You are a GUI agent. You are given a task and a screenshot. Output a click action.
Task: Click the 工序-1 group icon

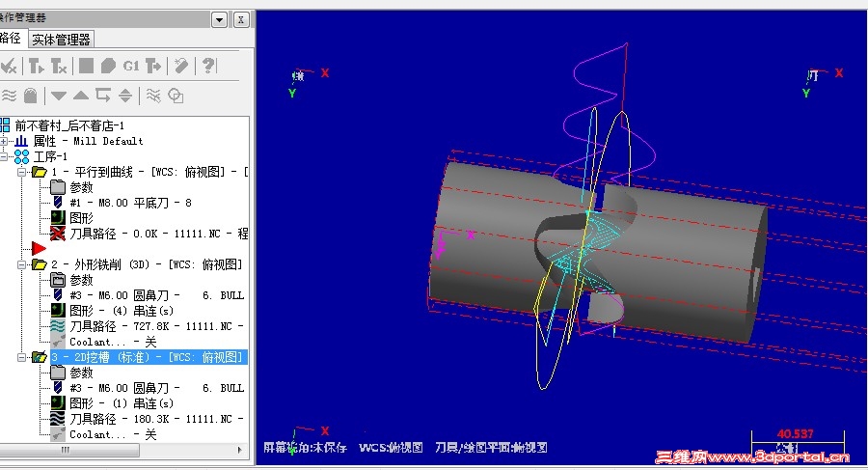[21, 157]
